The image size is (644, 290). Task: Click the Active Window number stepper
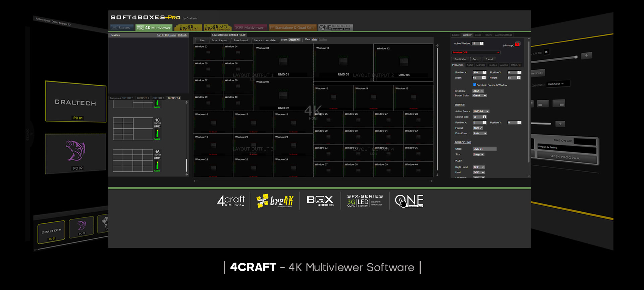click(x=482, y=44)
